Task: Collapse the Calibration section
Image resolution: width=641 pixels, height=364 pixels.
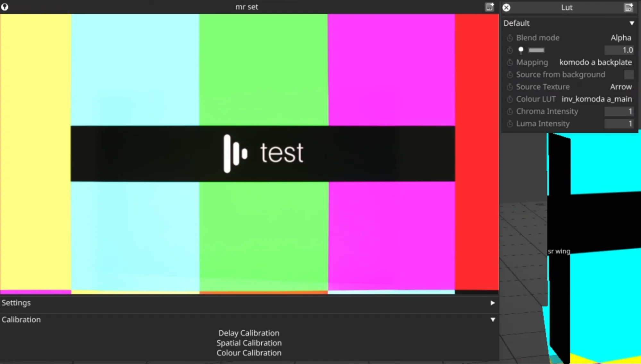Action: coord(493,319)
